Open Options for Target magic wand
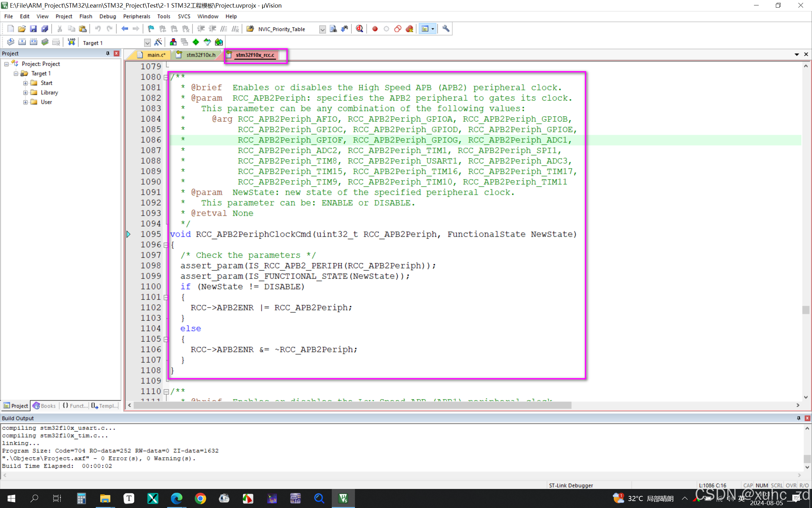The image size is (812, 508). click(x=158, y=42)
